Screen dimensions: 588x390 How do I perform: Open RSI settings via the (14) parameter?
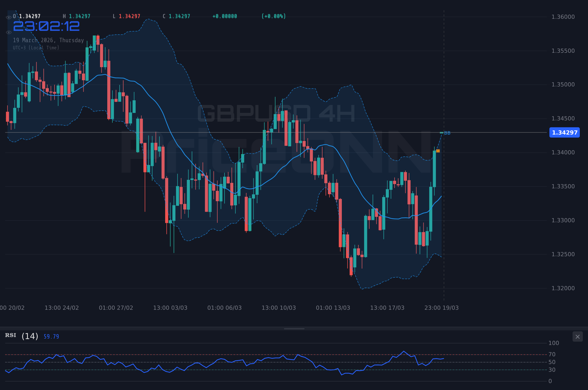(x=30, y=336)
